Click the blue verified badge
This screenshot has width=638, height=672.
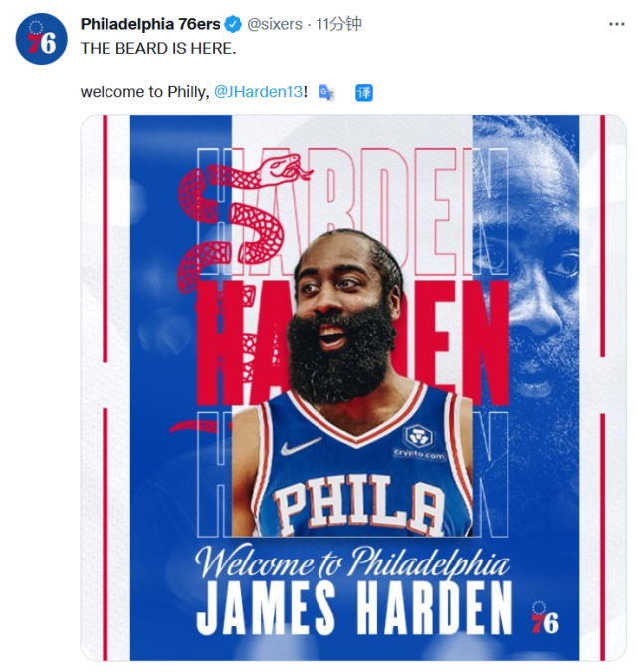click(233, 24)
